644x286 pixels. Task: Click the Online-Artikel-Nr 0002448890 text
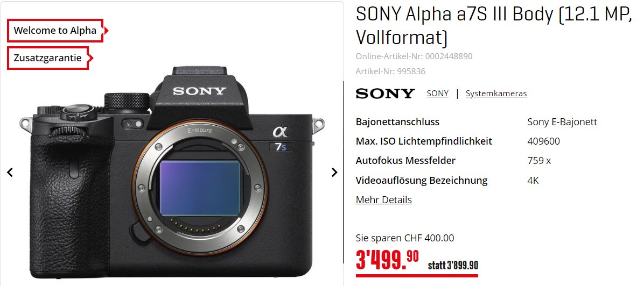coord(414,56)
